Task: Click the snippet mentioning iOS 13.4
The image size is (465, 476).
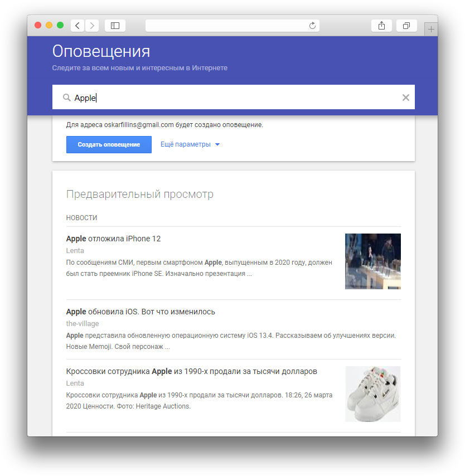Action: coord(231,341)
